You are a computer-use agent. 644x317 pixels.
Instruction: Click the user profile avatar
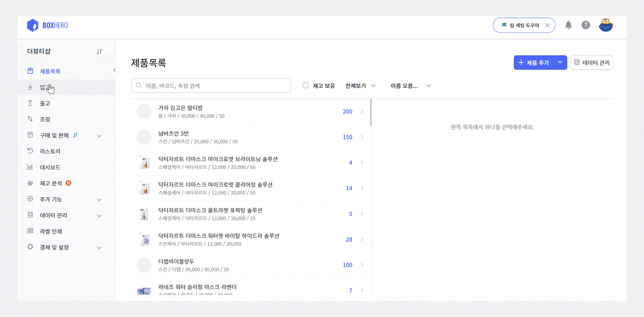pyautogui.click(x=605, y=25)
